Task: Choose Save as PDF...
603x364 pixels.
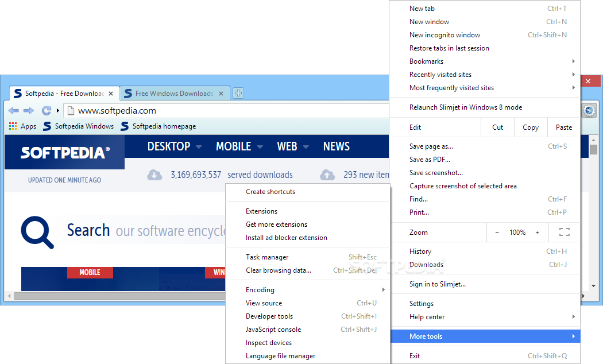Action: pyautogui.click(x=485, y=160)
